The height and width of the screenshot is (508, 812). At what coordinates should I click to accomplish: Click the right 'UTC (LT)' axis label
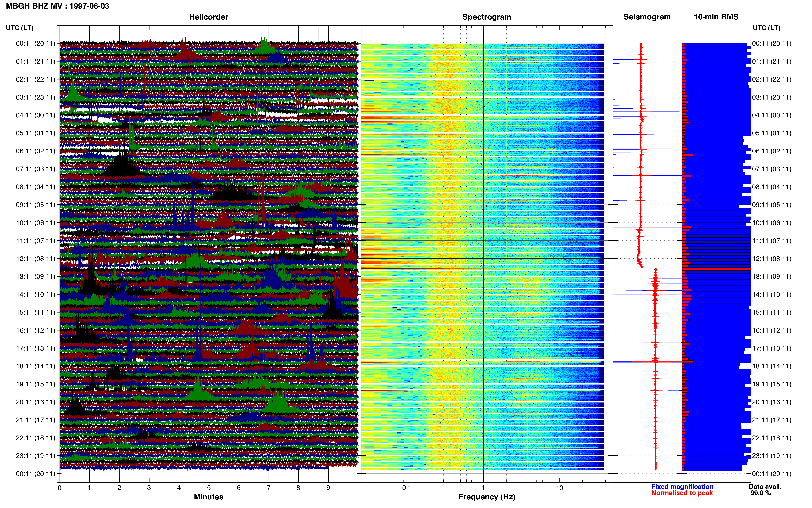point(766,28)
